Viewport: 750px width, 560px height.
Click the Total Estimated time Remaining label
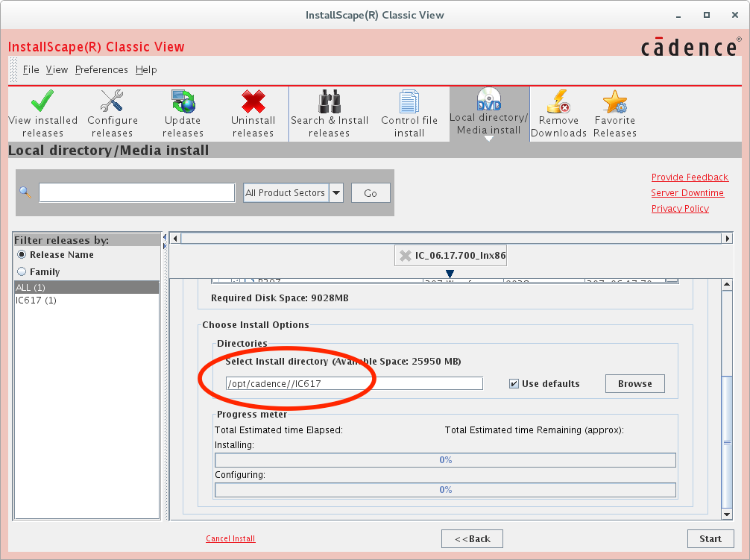point(535,430)
